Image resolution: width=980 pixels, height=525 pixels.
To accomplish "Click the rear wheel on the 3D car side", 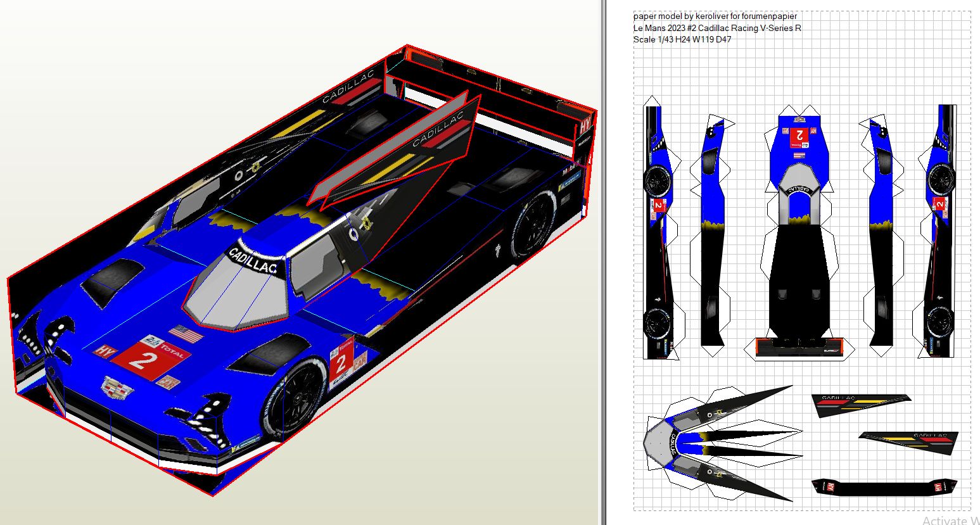I will click(533, 226).
